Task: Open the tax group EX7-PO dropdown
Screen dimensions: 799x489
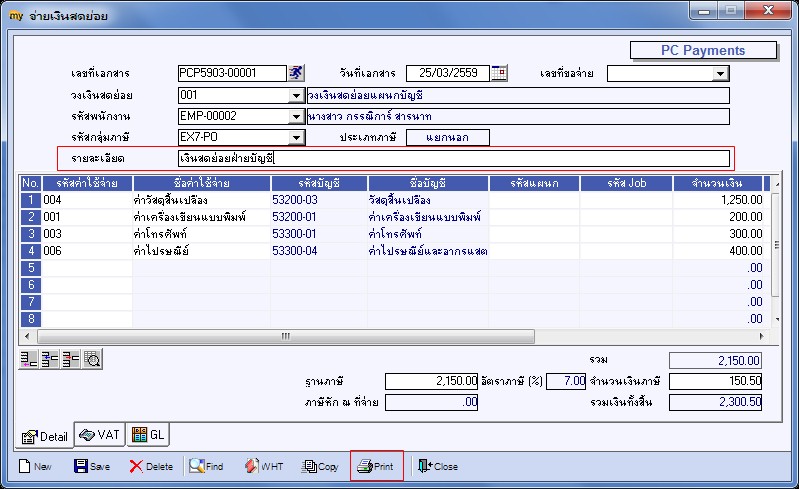Action: pos(296,138)
